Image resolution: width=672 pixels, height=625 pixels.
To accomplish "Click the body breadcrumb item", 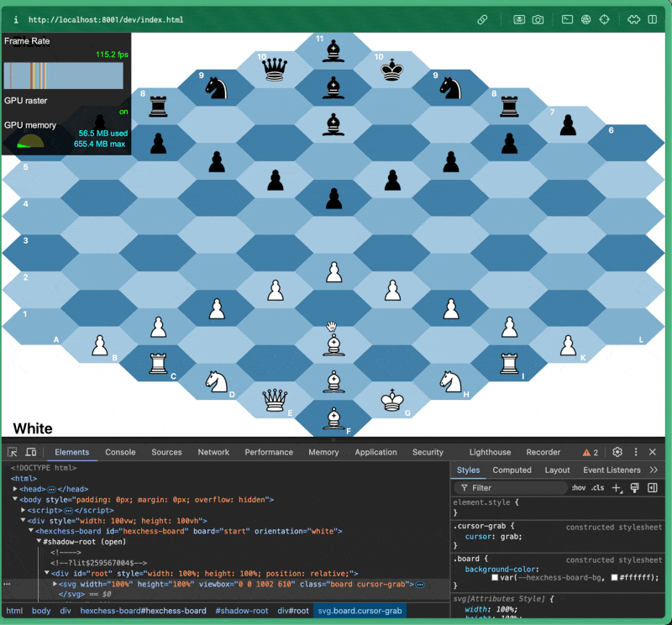I will click(x=41, y=611).
